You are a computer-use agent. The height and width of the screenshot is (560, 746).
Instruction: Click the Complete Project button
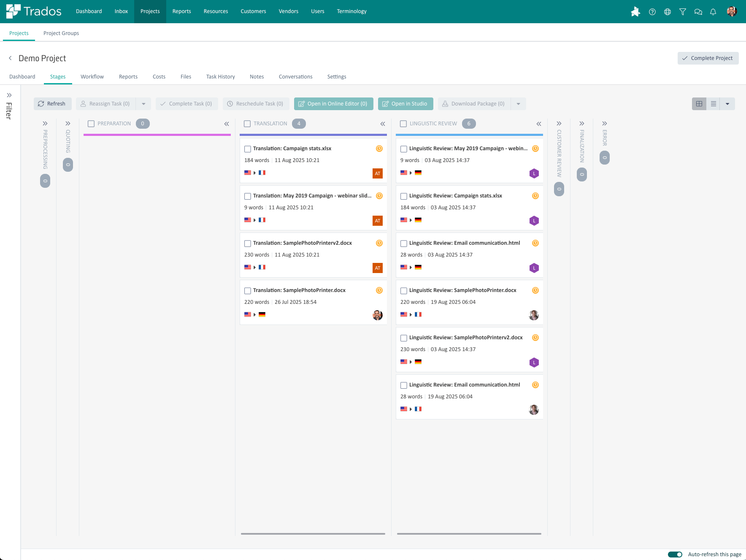coord(708,58)
